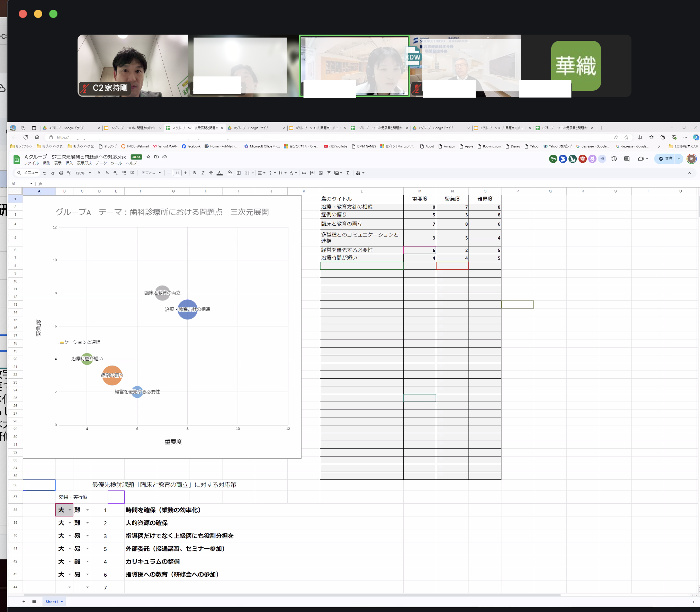Click the insert link icon

click(304, 173)
